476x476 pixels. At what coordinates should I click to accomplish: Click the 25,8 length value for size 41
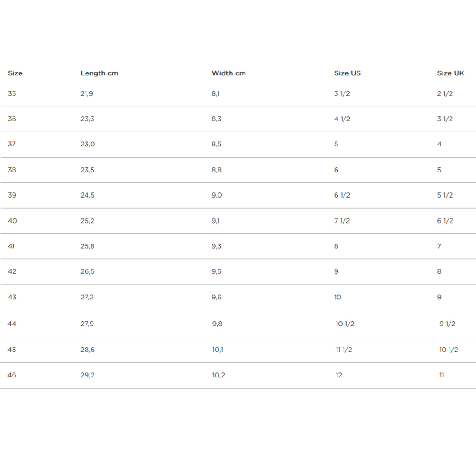[x=87, y=246]
